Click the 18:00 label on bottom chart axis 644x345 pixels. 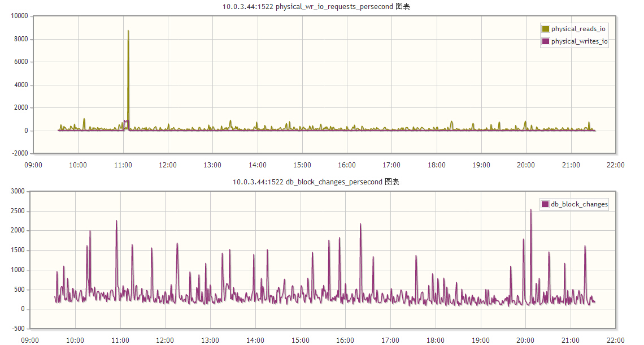coord(436,340)
